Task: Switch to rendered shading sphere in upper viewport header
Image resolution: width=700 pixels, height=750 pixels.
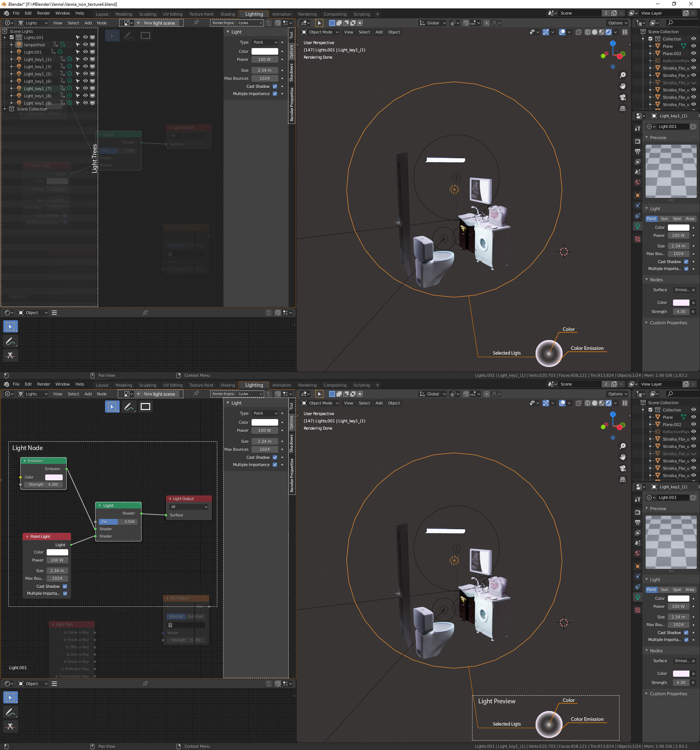Action: coord(609,32)
